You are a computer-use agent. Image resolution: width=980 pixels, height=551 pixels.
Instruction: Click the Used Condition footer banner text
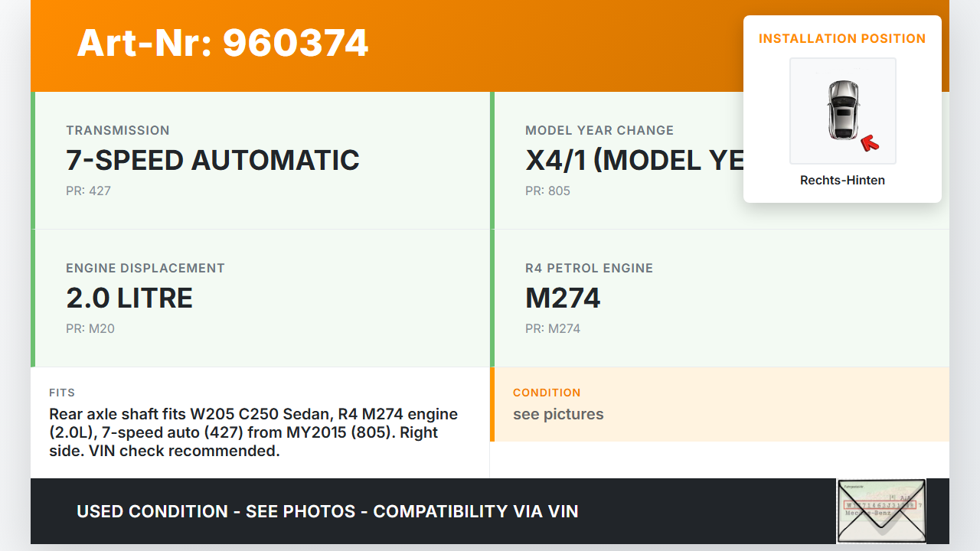coord(327,511)
